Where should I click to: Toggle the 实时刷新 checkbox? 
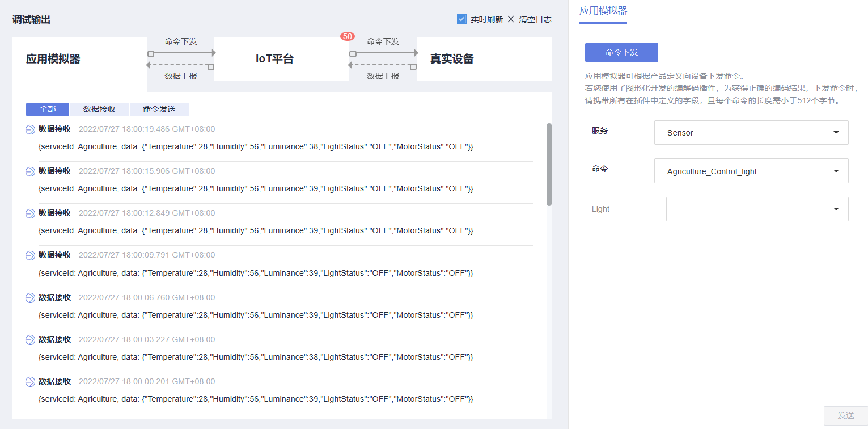pos(461,19)
